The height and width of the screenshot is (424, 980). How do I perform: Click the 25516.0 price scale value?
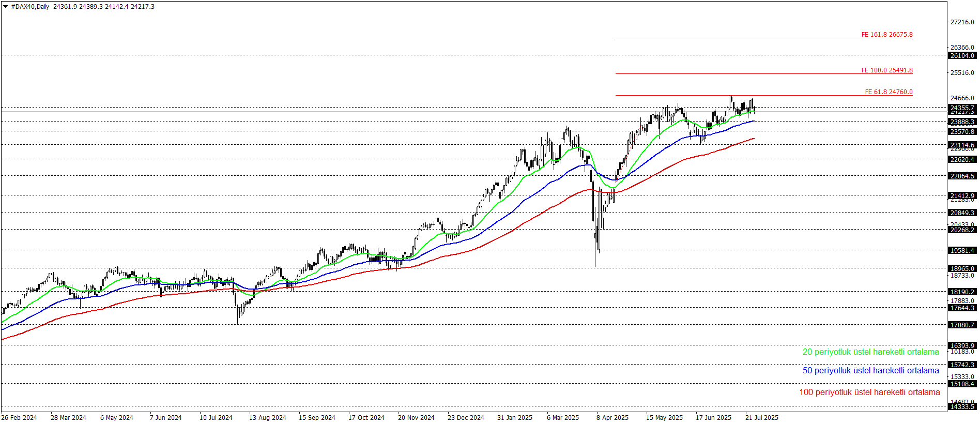962,73
